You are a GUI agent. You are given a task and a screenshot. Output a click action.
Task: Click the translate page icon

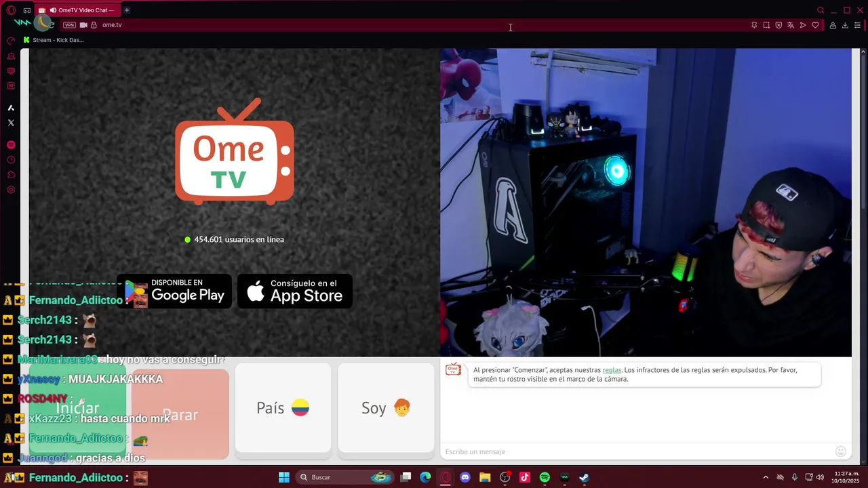[x=791, y=25]
